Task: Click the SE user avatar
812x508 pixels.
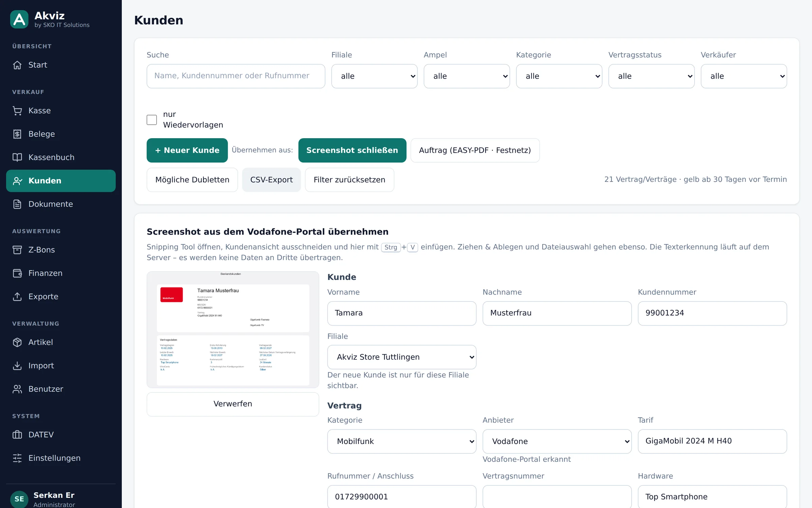Action: [19, 499]
